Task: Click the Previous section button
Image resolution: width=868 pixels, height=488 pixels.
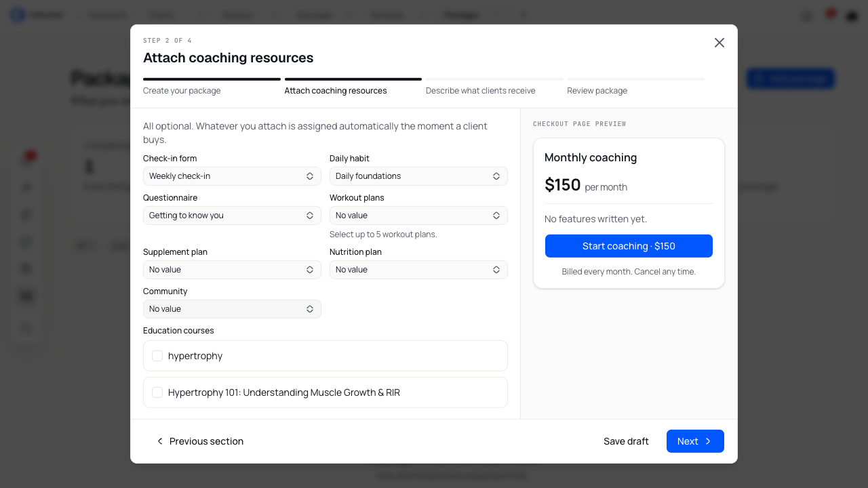Action: point(200,441)
